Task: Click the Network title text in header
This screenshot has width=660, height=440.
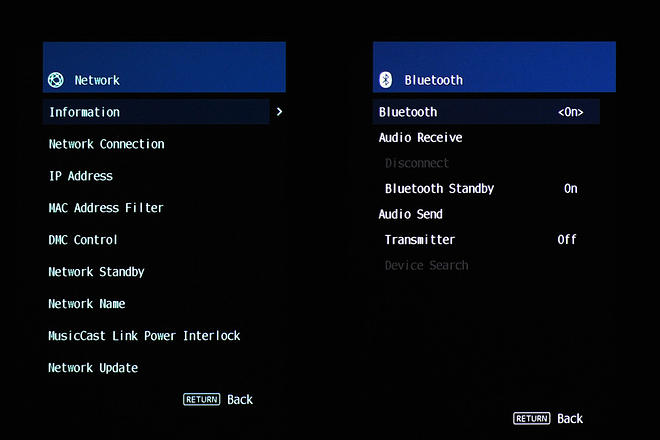Action: point(97,80)
